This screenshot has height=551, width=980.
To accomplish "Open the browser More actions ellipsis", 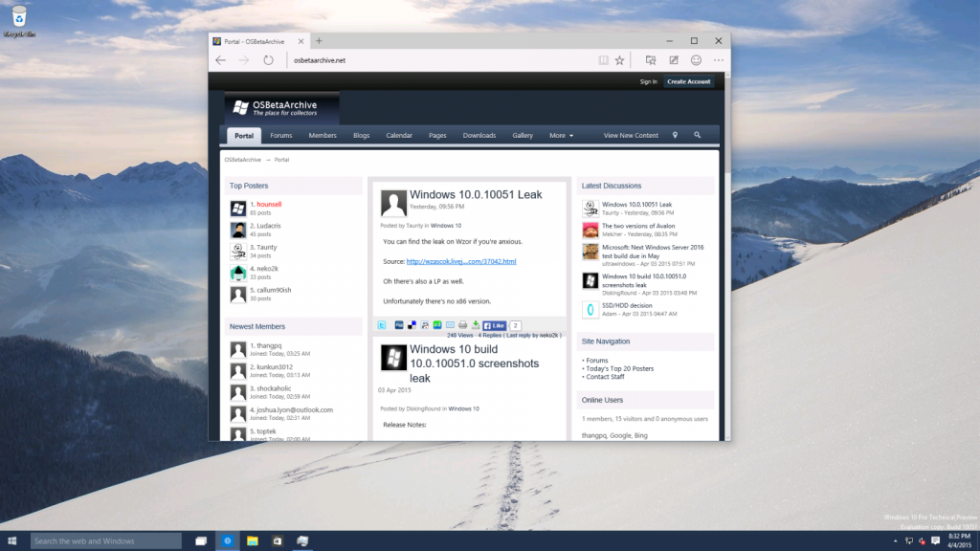I will (719, 60).
